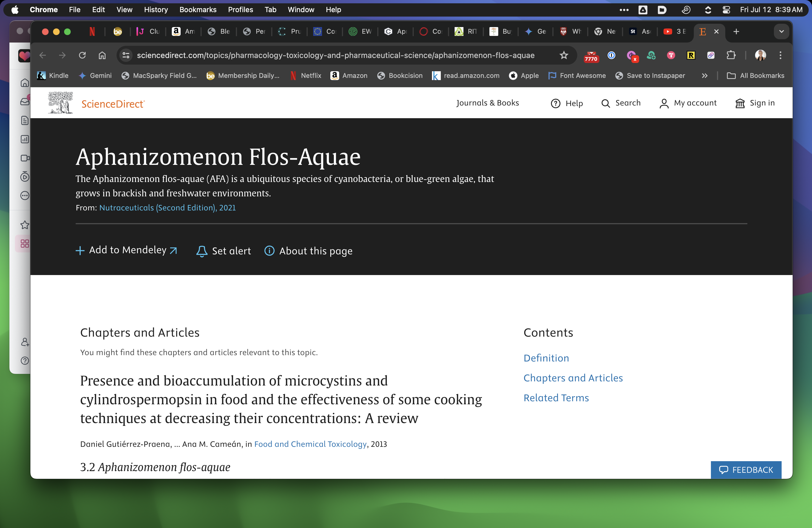Jump to Chapters and Articles in Contents

click(573, 378)
